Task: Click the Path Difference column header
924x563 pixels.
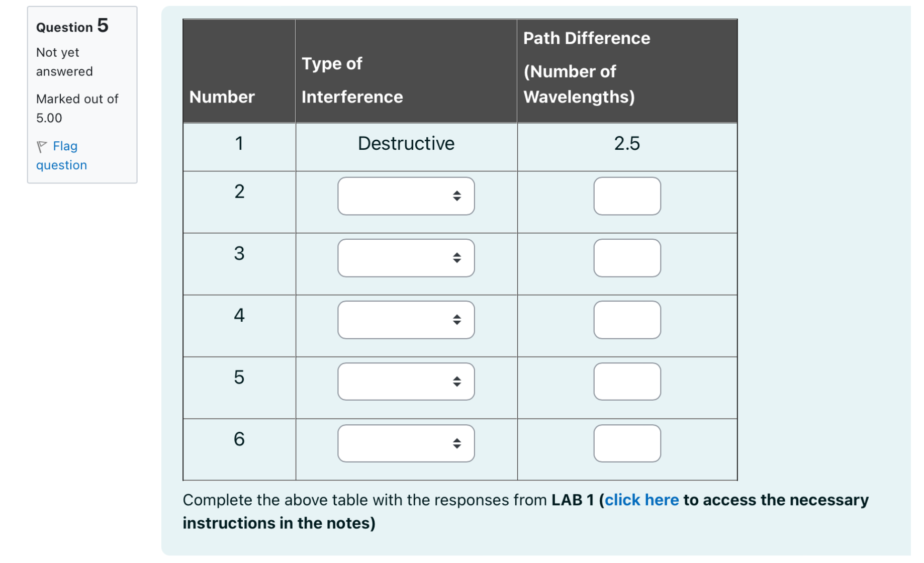Action: [x=586, y=38]
